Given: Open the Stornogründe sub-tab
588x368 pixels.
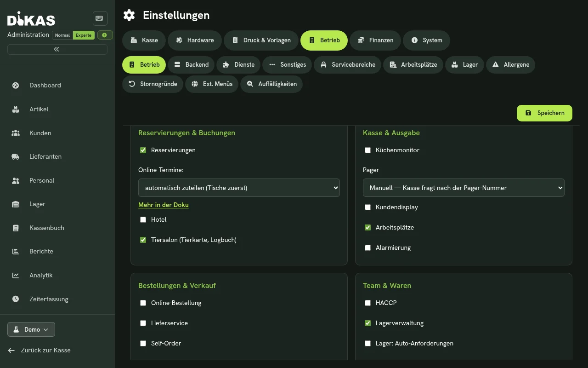Looking at the screenshot, I should coord(153,84).
